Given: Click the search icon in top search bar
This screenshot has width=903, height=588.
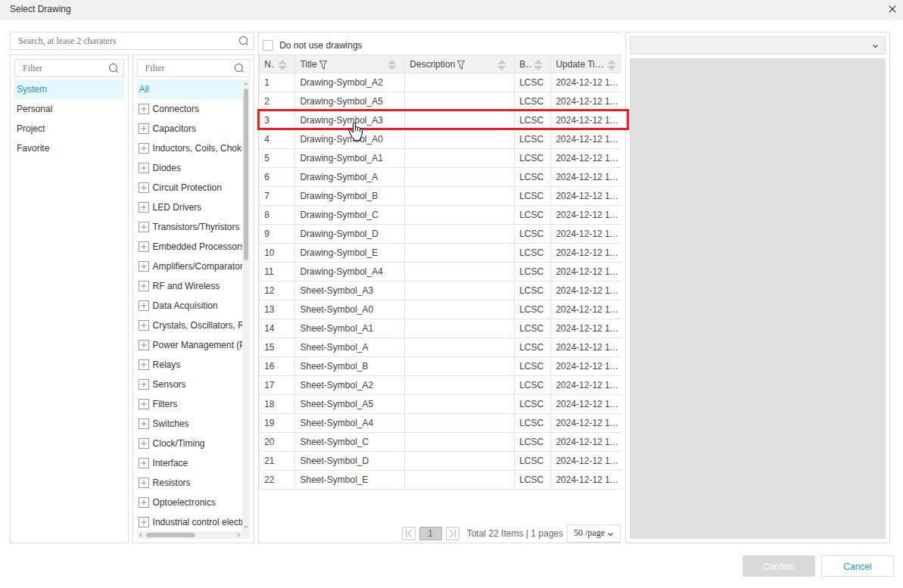Looking at the screenshot, I should coord(244,41).
